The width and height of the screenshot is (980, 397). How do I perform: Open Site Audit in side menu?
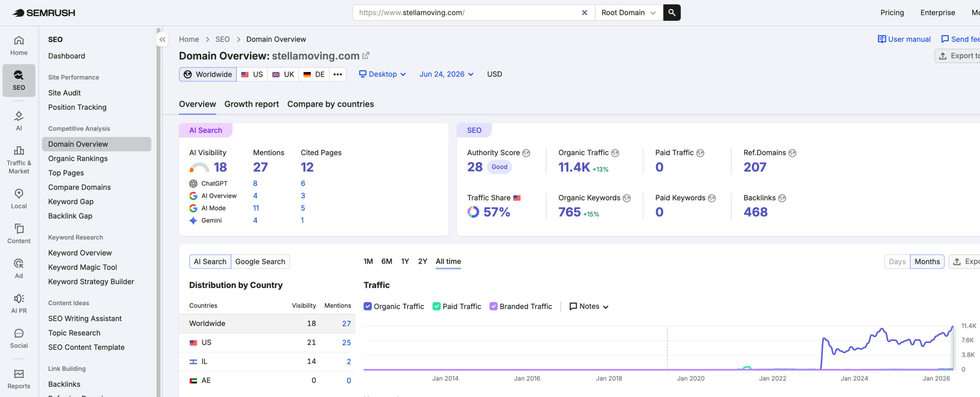tap(64, 93)
